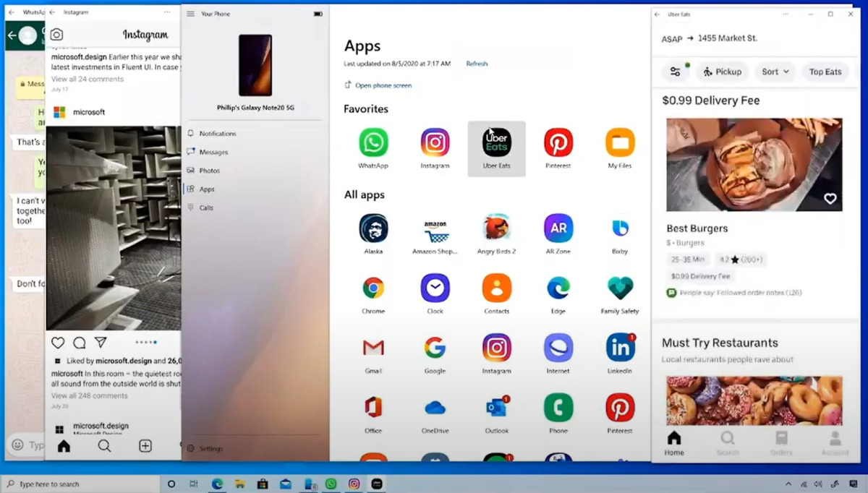The image size is (868, 493).
Task: Expand the Sort dropdown in Uber Eats
Action: click(x=775, y=72)
